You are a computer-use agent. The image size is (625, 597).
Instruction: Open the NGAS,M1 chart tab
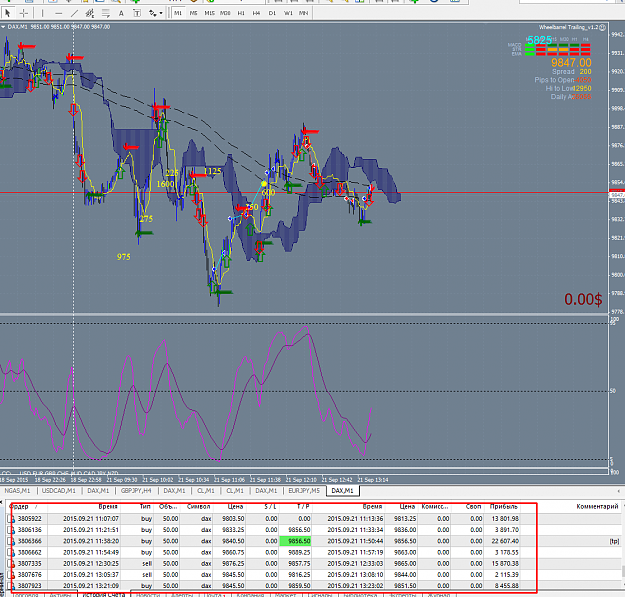(x=18, y=491)
